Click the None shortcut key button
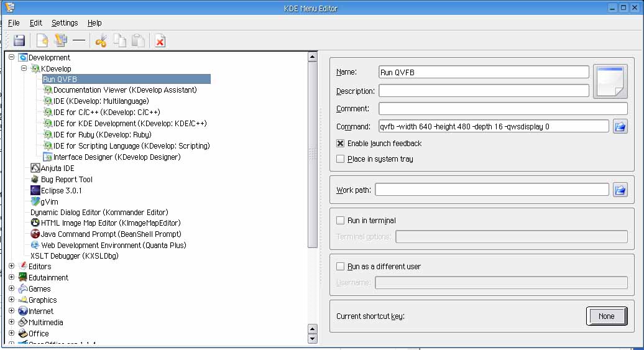This screenshot has width=644, height=350. 607,316
